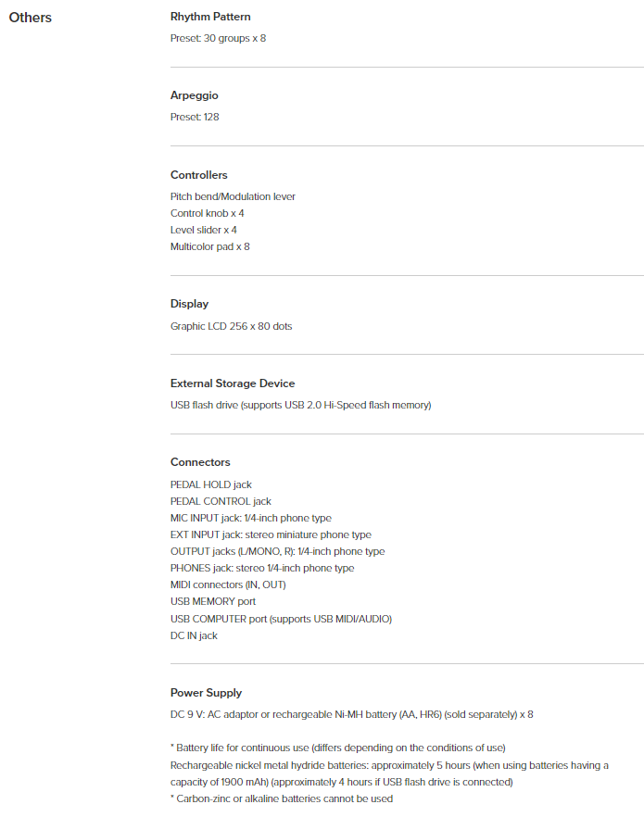
Task: Click the Preset: 30 groups x 8 text
Action: 219,39
